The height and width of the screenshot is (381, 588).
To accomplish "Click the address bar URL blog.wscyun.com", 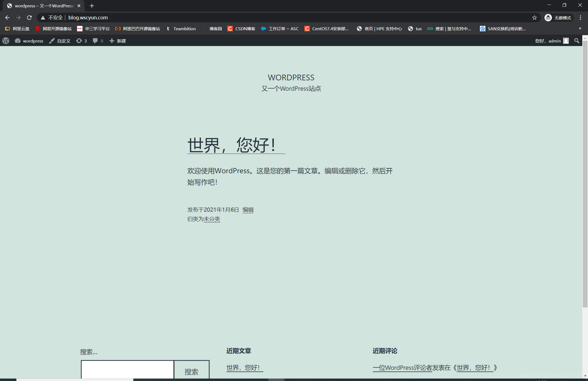I will [x=88, y=18].
